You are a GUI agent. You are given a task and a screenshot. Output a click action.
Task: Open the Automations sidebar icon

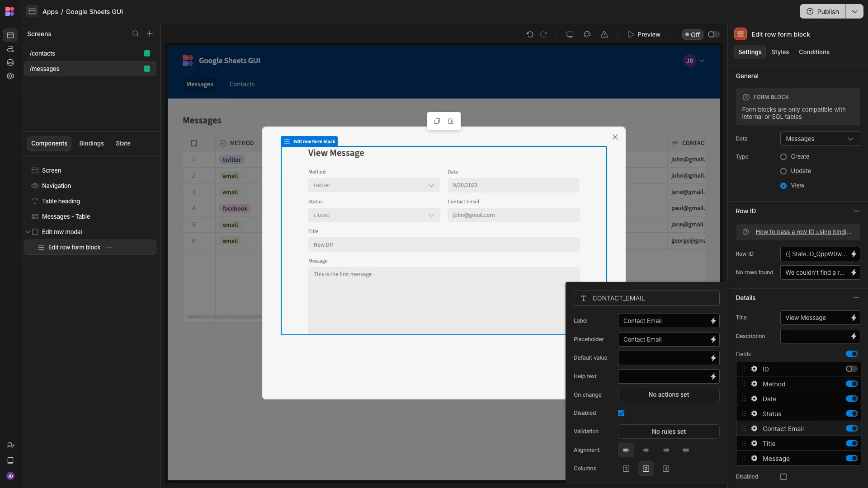tap(10, 49)
